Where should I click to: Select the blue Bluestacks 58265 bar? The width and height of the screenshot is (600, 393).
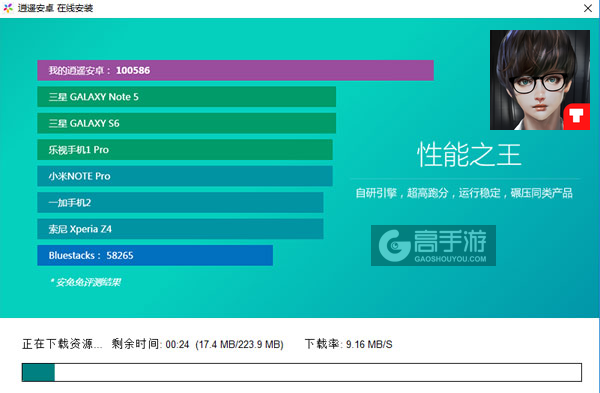(155, 255)
